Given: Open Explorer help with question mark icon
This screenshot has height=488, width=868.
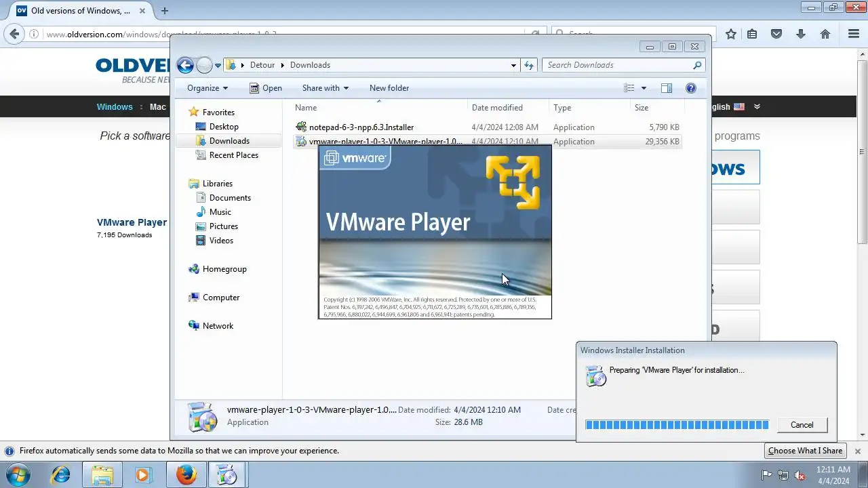Looking at the screenshot, I should 691,88.
